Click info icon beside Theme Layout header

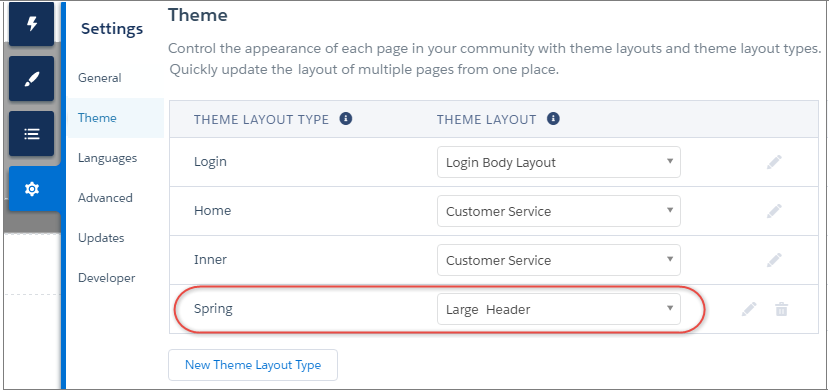point(553,119)
